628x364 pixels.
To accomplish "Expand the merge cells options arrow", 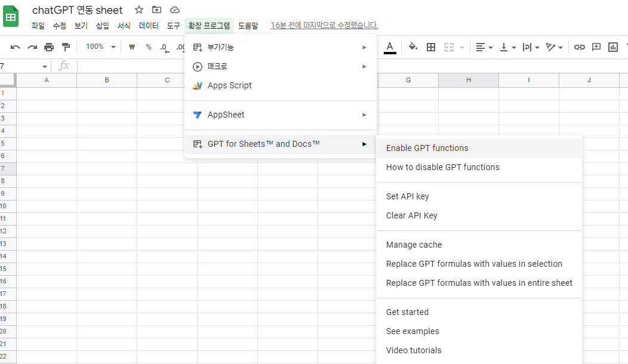I will point(462,47).
